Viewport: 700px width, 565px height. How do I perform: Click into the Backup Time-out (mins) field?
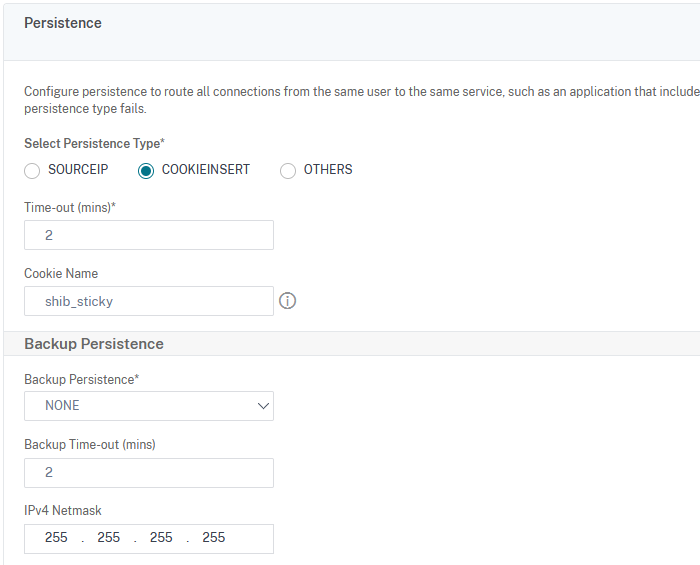148,473
